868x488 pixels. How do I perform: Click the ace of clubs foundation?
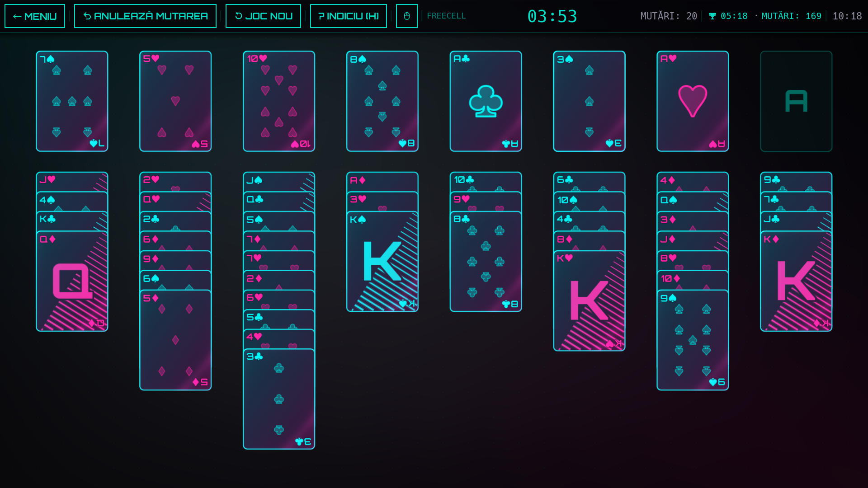486,101
